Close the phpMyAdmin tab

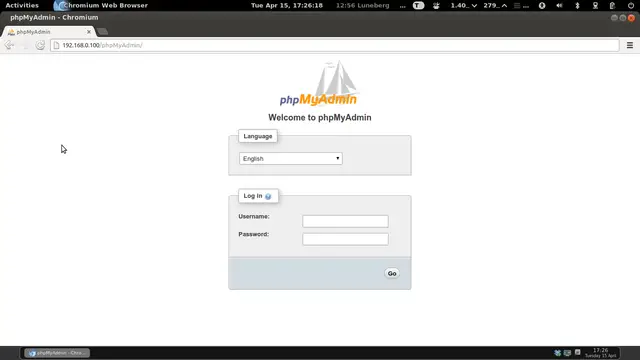coord(89,32)
